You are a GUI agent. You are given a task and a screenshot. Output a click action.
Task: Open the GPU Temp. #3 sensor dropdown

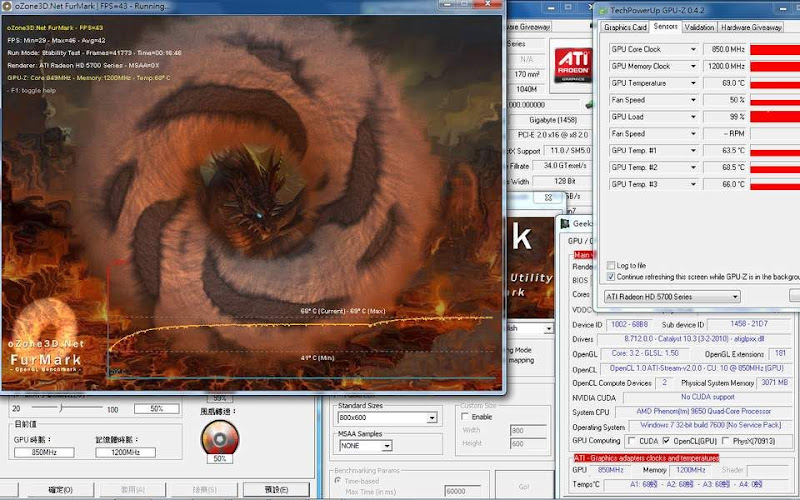point(693,184)
